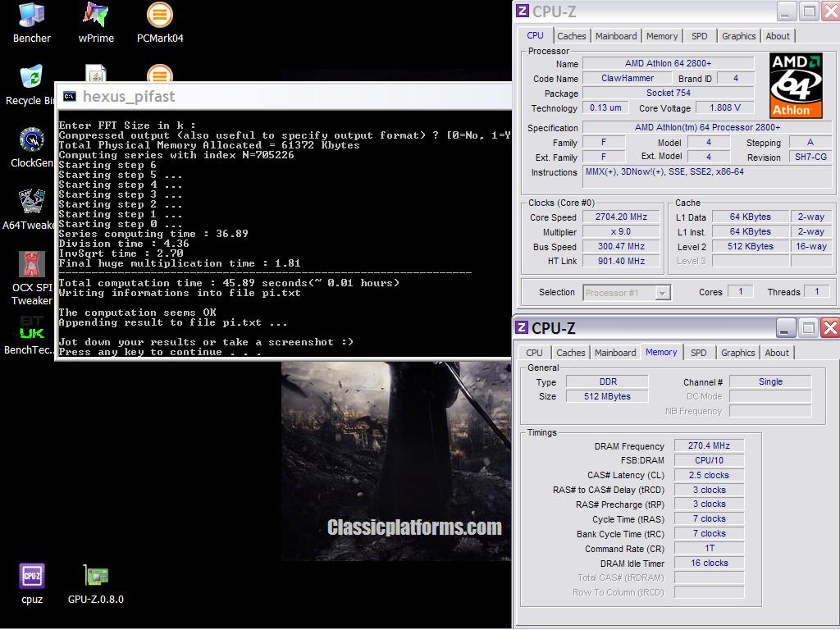
Task: Click the x 9.0 multiplier value
Action: click(x=621, y=231)
